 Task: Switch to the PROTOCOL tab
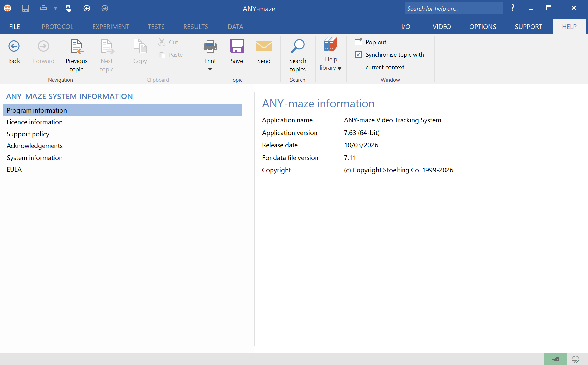(x=57, y=27)
